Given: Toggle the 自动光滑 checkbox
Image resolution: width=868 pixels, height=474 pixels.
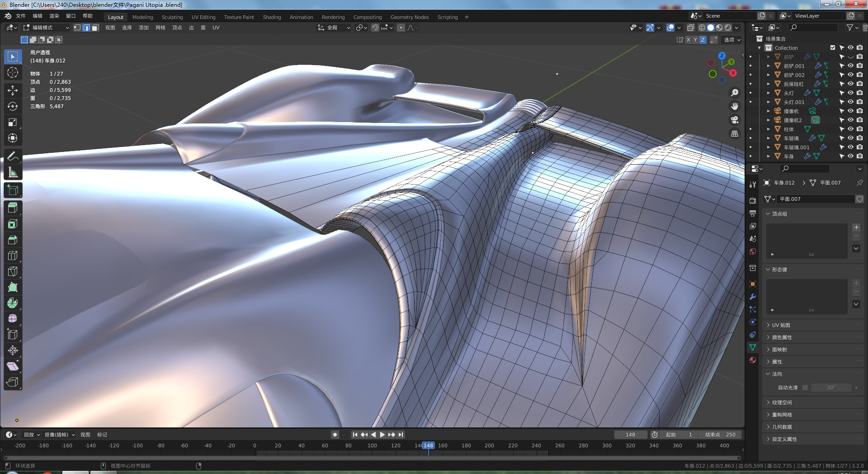Looking at the screenshot, I should pos(805,388).
